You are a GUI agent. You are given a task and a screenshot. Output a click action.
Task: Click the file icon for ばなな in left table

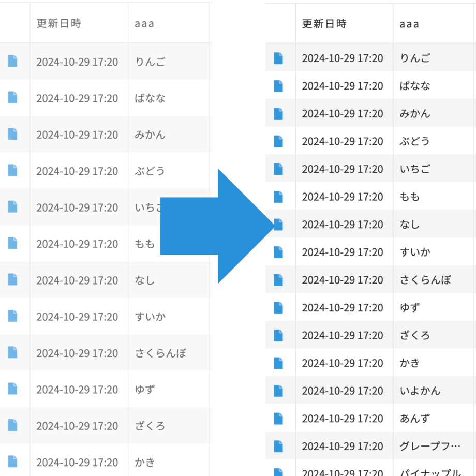[x=12, y=97]
